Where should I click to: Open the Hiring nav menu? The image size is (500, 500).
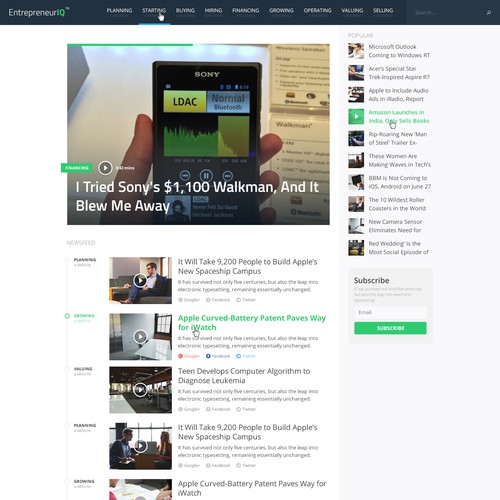pyautogui.click(x=213, y=11)
